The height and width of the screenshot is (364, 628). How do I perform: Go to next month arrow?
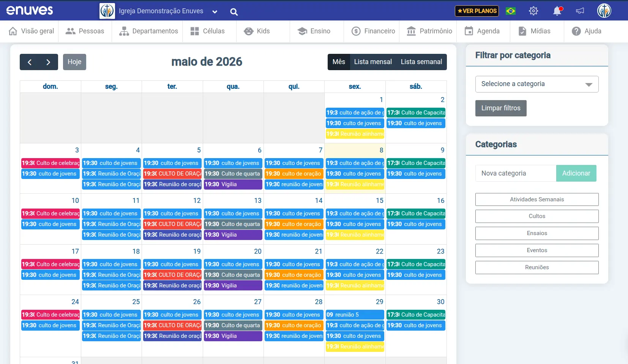point(48,62)
